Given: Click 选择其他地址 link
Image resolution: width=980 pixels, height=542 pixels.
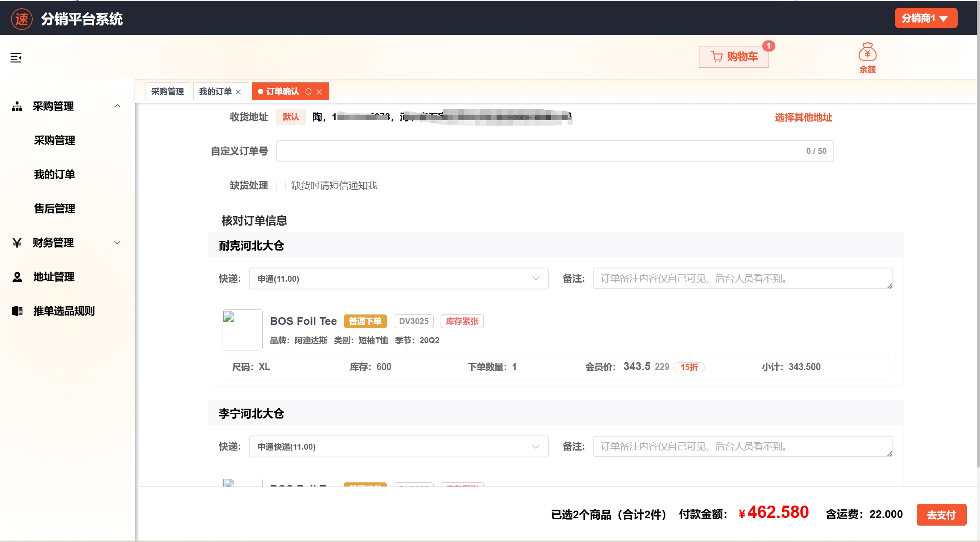Looking at the screenshot, I should pos(803,117).
